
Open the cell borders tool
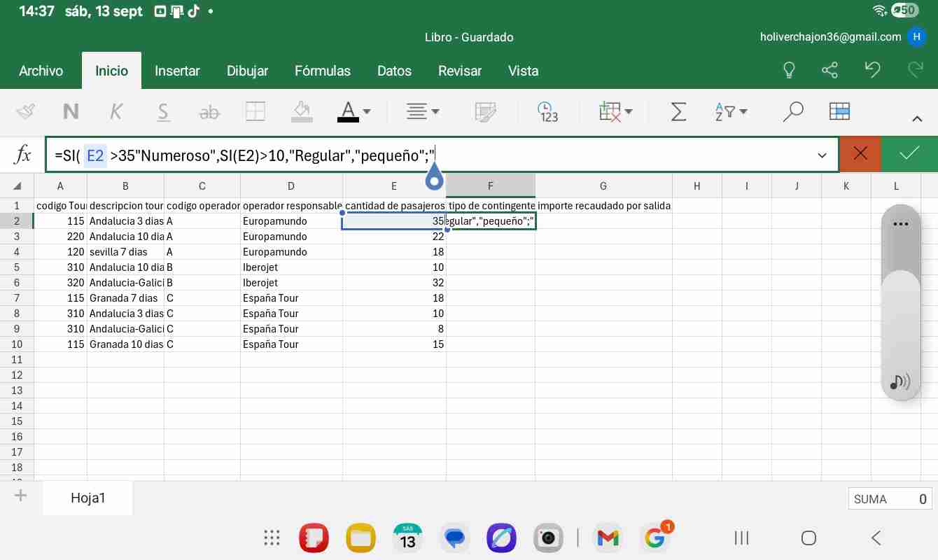point(255,112)
